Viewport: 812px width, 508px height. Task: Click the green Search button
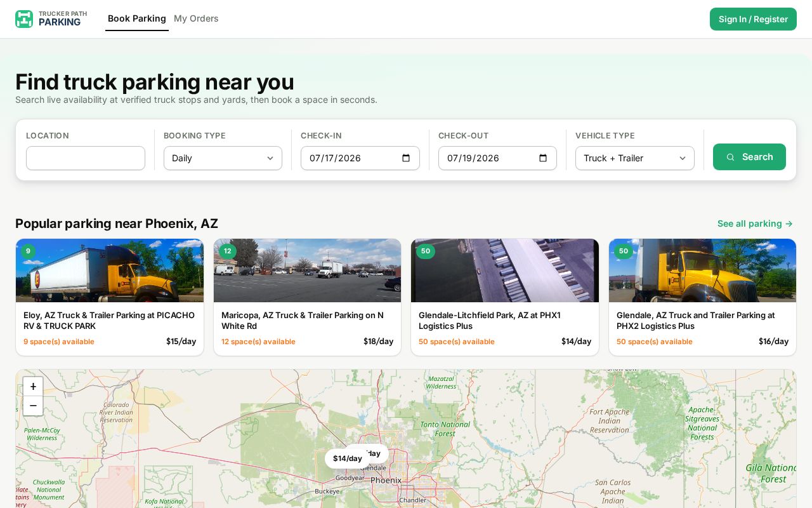pyautogui.click(x=749, y=157)
